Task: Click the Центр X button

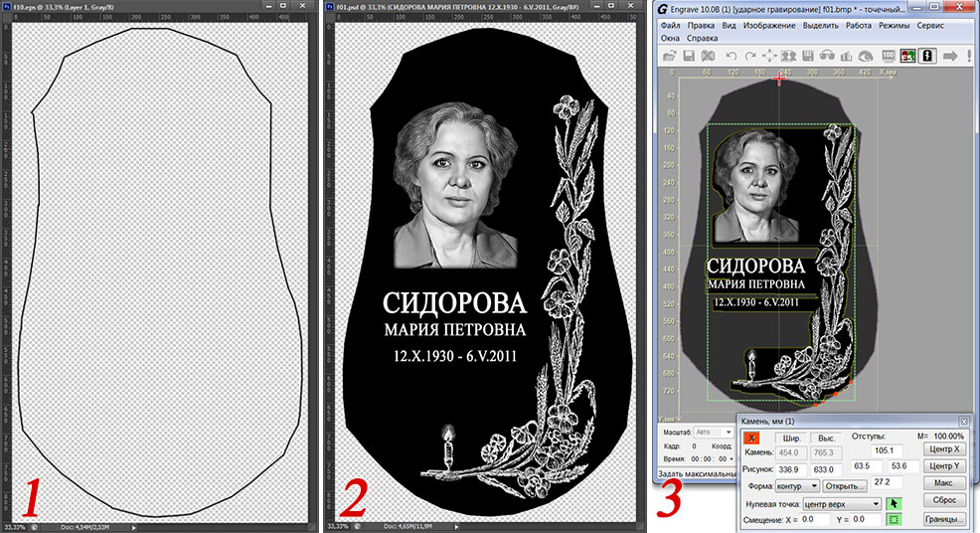Action: pos(943,449)
